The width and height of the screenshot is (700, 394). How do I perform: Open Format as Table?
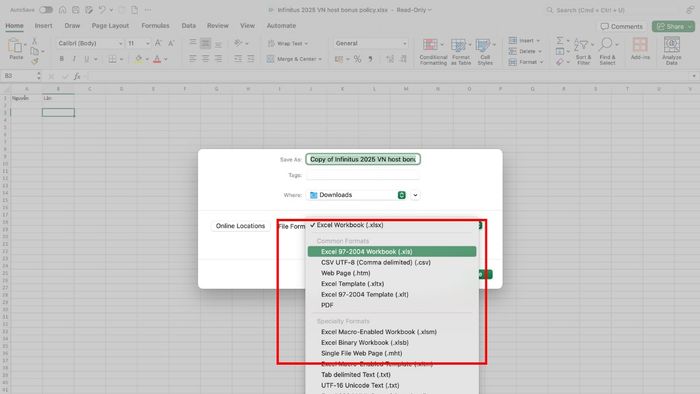pyautogui.click(x=461, y=52)
